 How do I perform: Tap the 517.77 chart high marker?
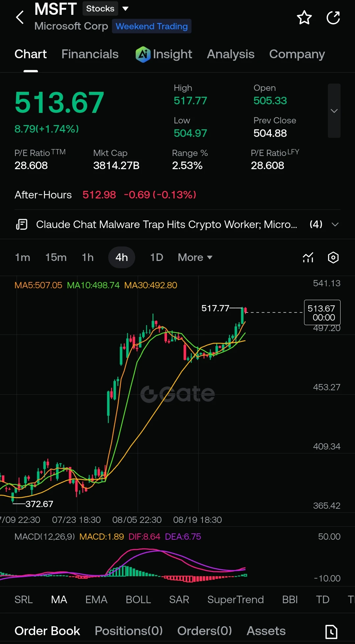(x=215, y=308)
